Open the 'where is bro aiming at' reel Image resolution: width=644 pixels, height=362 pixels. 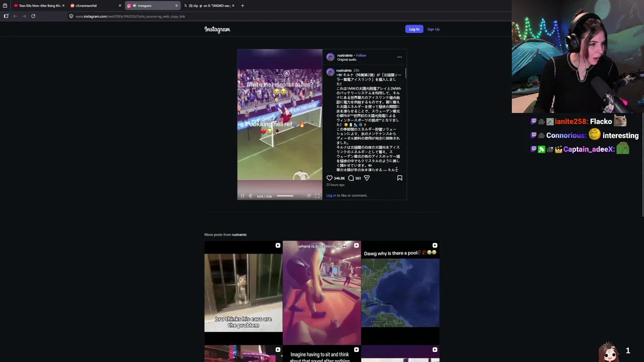click(322, 293)
